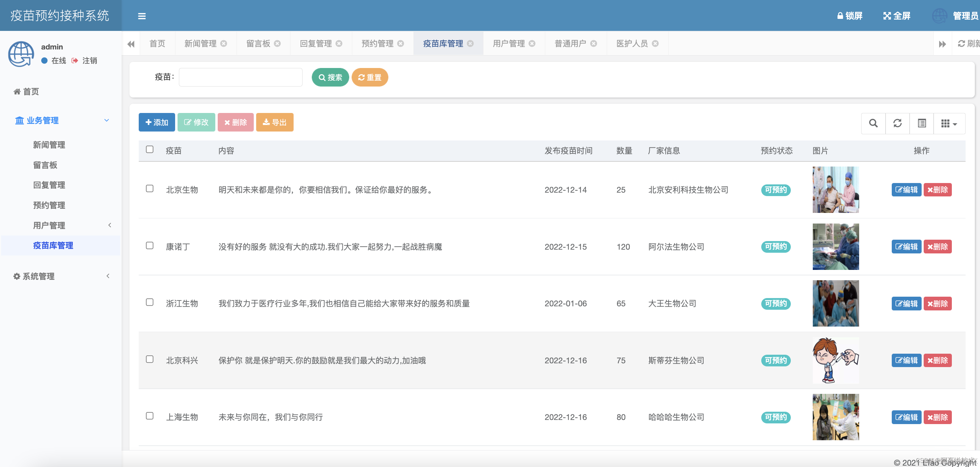Screen dimensions: 980x467
Task: Select the 上海生物 row checkbox
Action: (x=149, y=415)
